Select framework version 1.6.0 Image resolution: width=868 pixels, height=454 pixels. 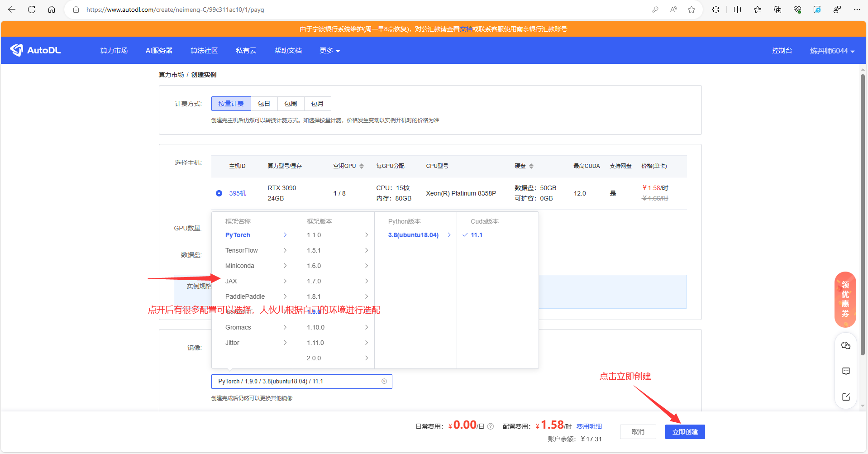(334, 266)
